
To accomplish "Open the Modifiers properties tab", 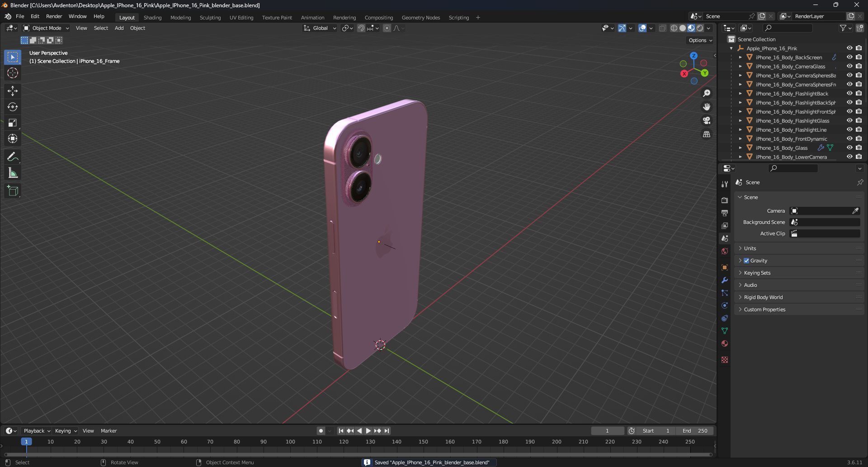I will click(725, 280).
